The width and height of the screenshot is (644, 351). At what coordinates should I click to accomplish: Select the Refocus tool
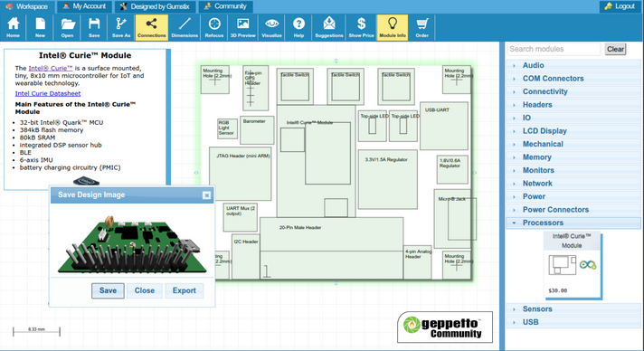[x=214, y=27]
